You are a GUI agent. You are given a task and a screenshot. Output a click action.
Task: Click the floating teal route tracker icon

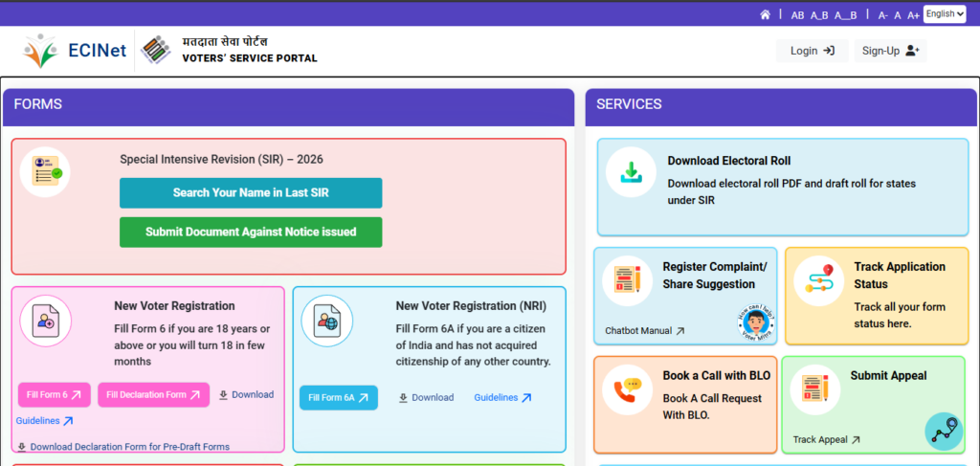[x=945, y=432]
